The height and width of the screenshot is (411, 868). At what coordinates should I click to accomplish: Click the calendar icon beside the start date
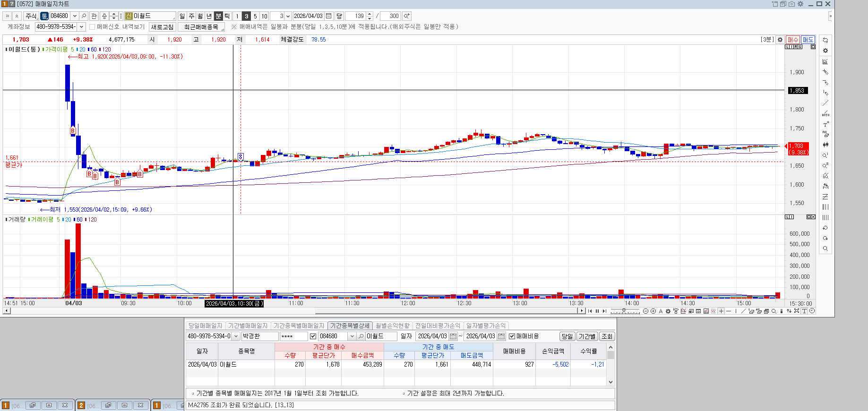pyautogui.click(x=453, y=336)
